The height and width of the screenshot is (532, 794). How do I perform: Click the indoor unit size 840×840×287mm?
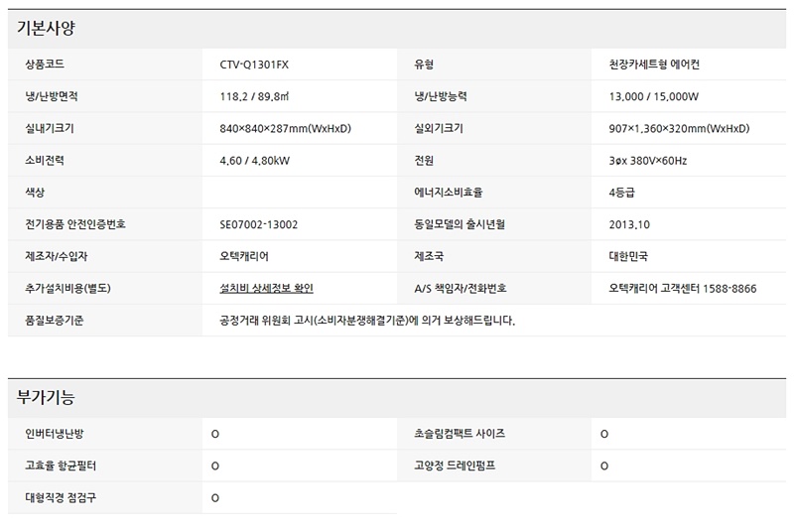[x=285, y=129]
